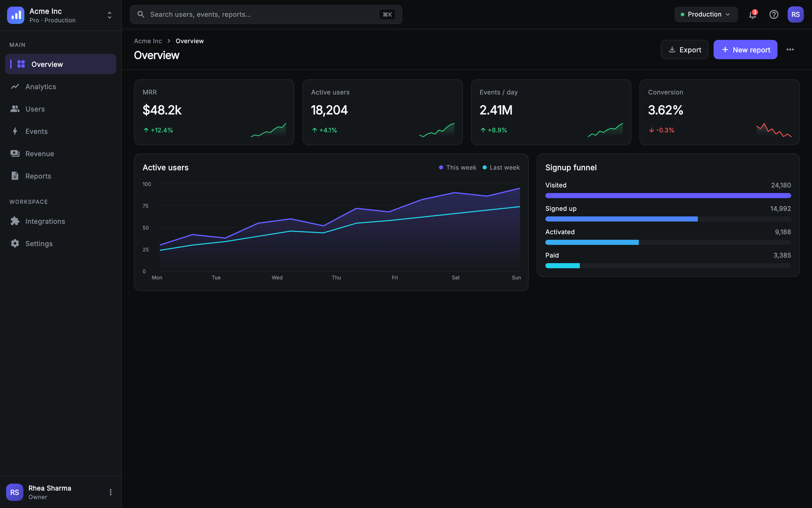Screen dimensions: 812x508
Task: Open the Active users 18,204 card
Action: pyautogui.click(x=382, y=112)
